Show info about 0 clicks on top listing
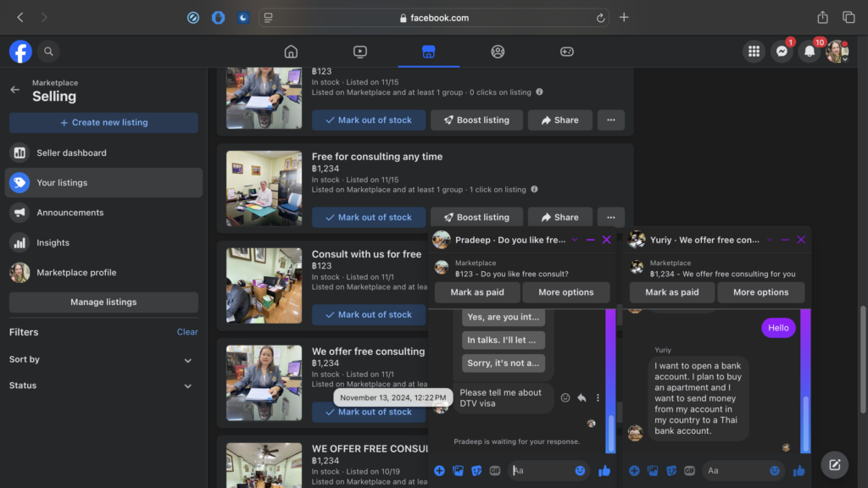The height and width of the screenshot is (488, 868). pyautogui.click(x=539, y=91)
